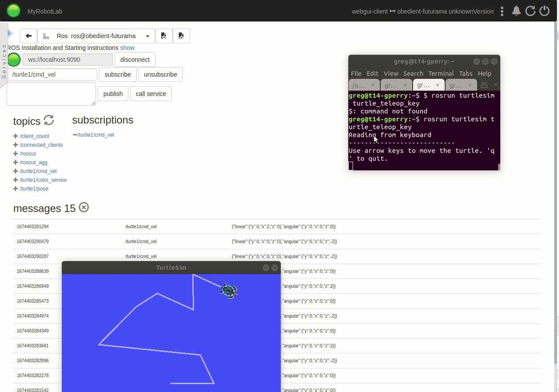Open the terminal Tabs menu
Viewport: 559px width, 392px height.
pos(466,74)
